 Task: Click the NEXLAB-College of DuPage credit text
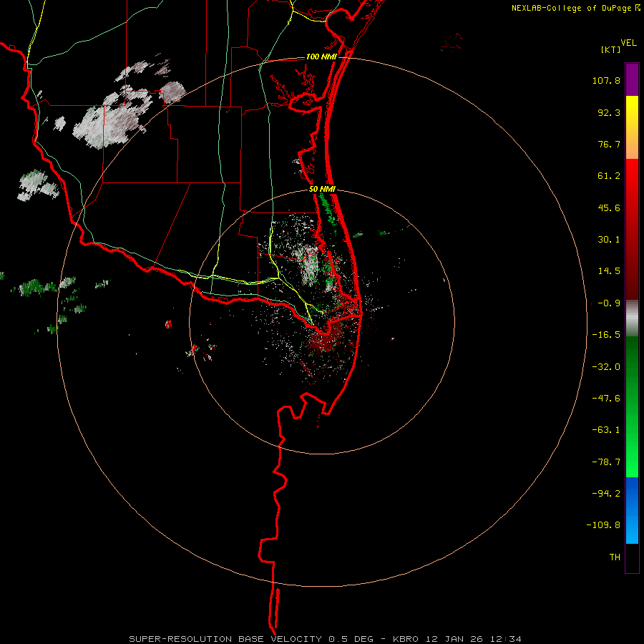click(x=571, y=8)
